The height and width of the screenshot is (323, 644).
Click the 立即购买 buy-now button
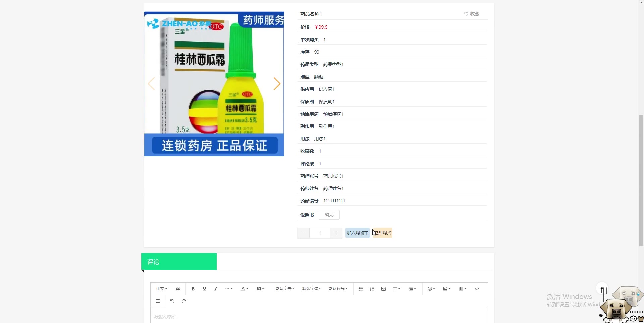click(x=382, y=233)
